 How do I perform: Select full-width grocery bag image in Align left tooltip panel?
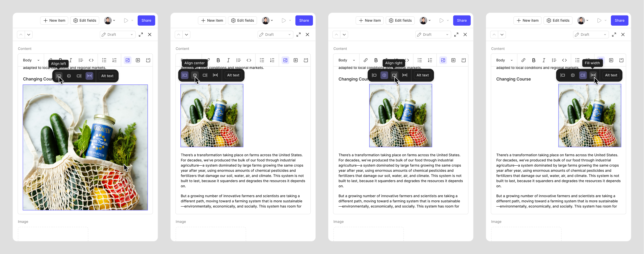tap(85, 147)
